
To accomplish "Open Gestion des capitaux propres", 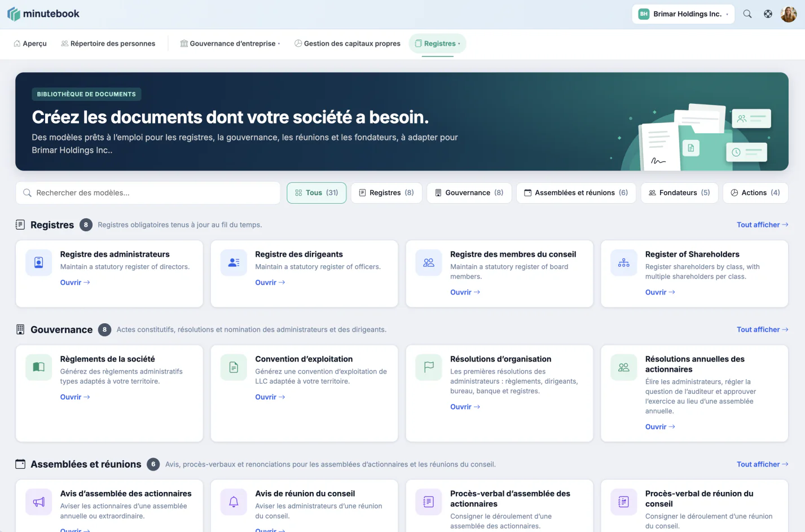I will point(347,43).
